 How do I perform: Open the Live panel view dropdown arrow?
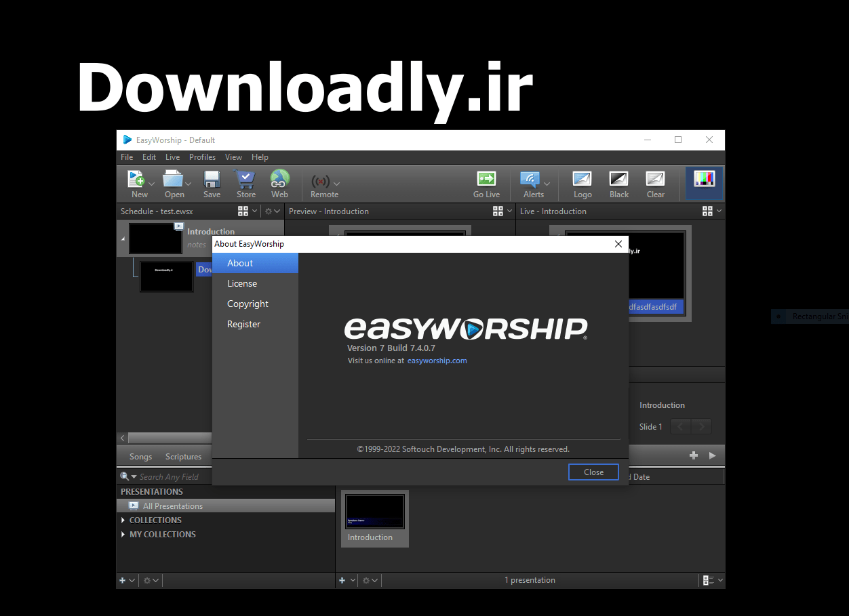(719, 211)
